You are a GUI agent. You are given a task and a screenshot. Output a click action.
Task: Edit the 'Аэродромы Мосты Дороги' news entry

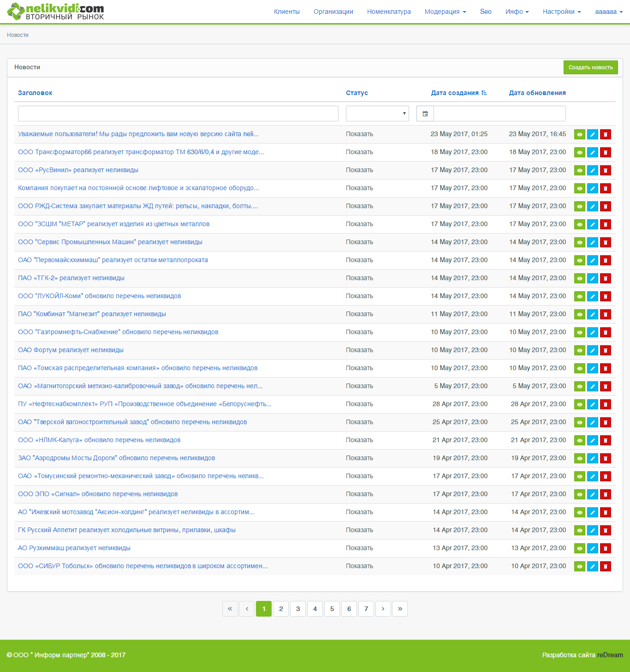[x=593, y=458]
